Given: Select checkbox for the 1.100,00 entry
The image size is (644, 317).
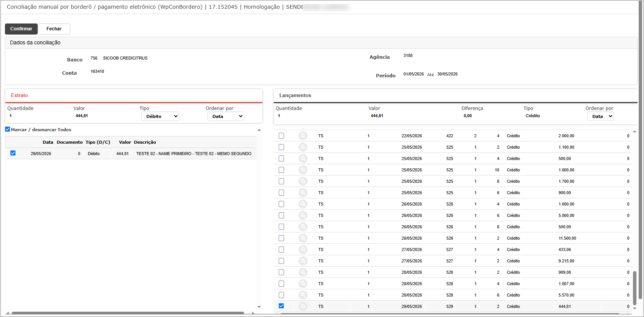Looking at the screenshot, I should (281, 147).
